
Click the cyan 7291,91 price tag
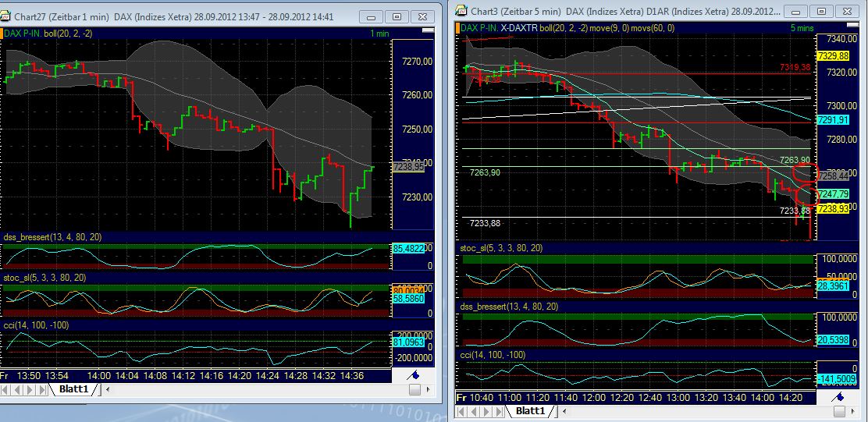pos(833,120)
